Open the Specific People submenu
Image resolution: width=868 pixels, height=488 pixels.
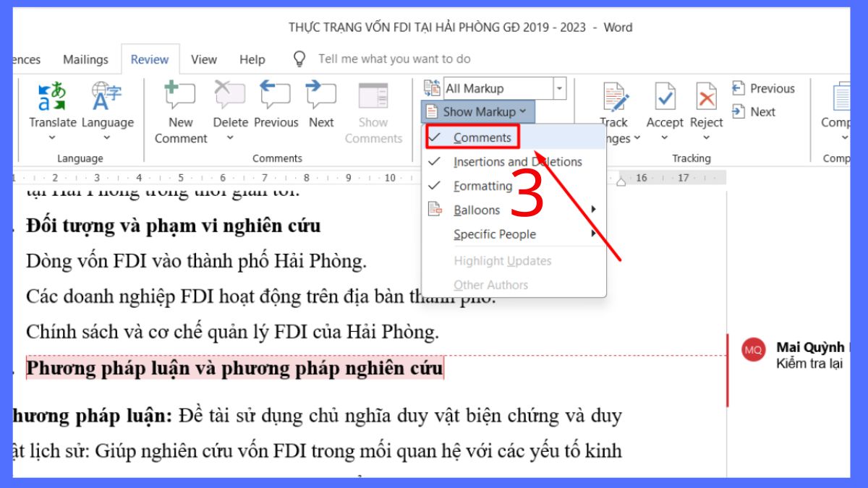pos(495,234)
